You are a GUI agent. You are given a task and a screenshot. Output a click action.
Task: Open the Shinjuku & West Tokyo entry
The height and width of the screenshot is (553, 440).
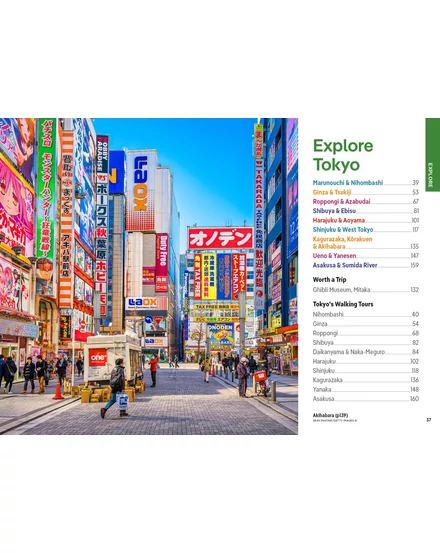tap(366, 230)
